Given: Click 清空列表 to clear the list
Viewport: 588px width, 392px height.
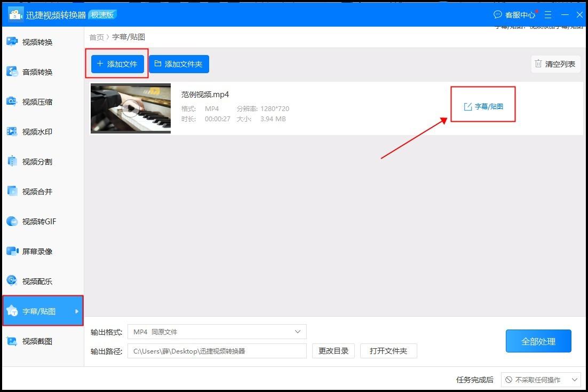Looking at the screenshot, I should [556, 64].
